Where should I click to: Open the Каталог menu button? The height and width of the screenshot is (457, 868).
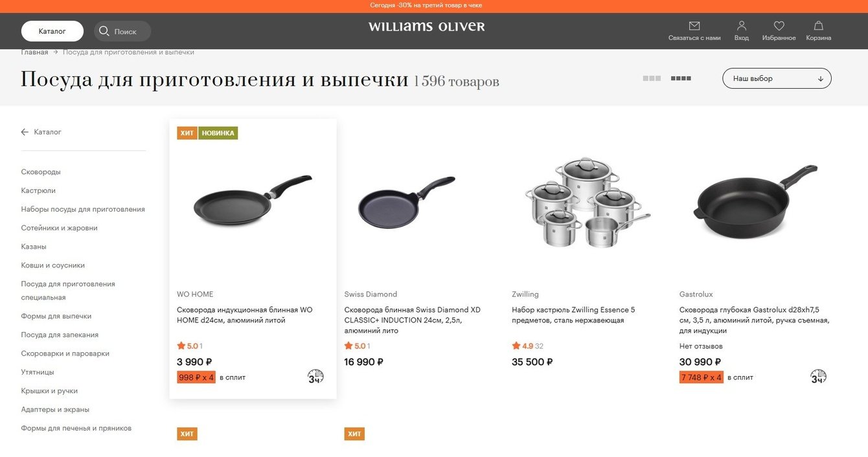coord(52,31)
